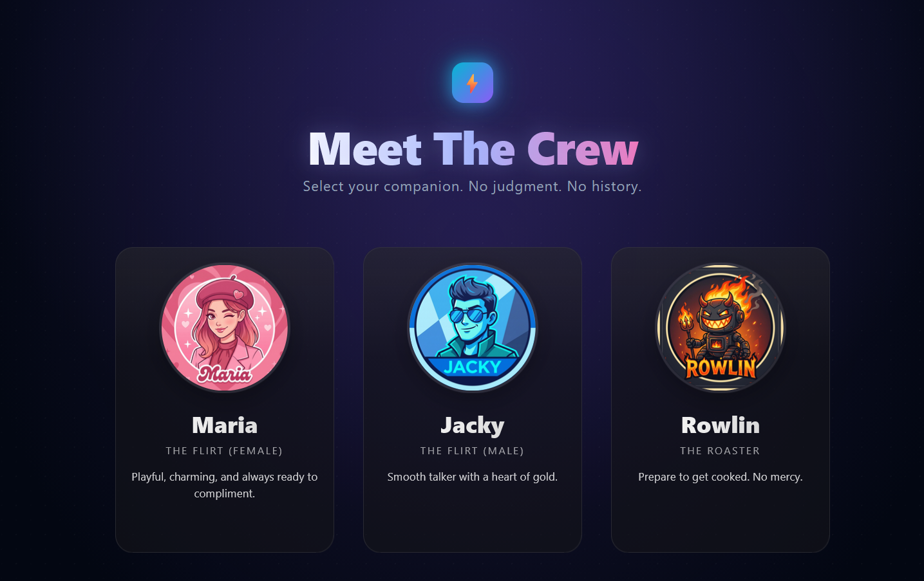Click the 'Select your companion' subtitle text

click(x=472, y=187)
